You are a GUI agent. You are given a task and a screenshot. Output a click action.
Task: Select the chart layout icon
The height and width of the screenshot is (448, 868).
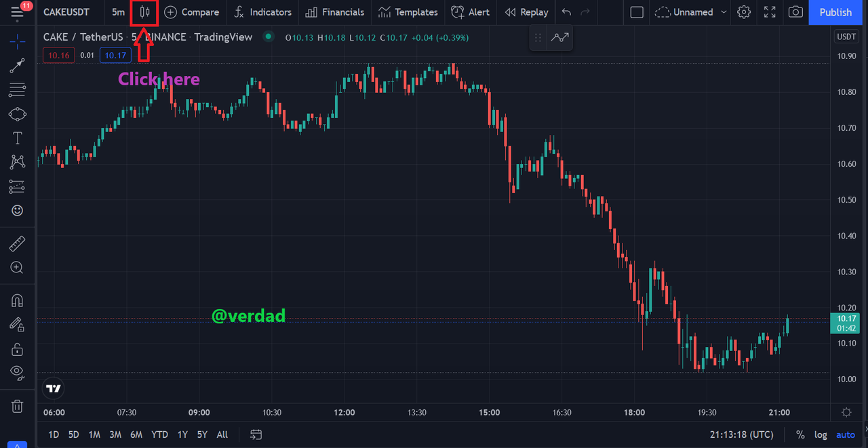pos(637,12)
